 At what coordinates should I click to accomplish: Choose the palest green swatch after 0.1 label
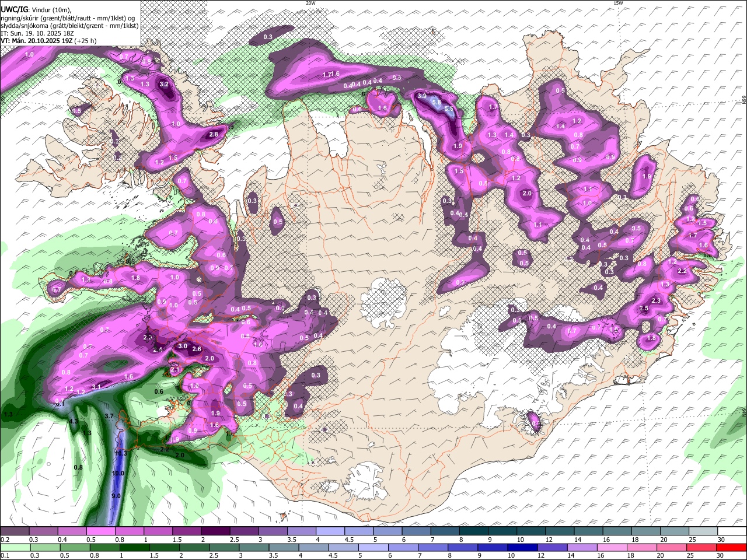point(16,547)
